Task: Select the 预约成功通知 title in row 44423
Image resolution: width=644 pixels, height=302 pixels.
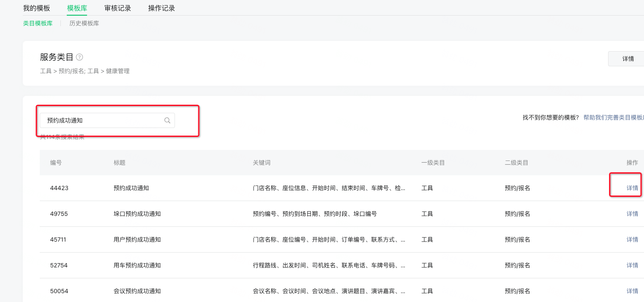Action: pos(131,188)
